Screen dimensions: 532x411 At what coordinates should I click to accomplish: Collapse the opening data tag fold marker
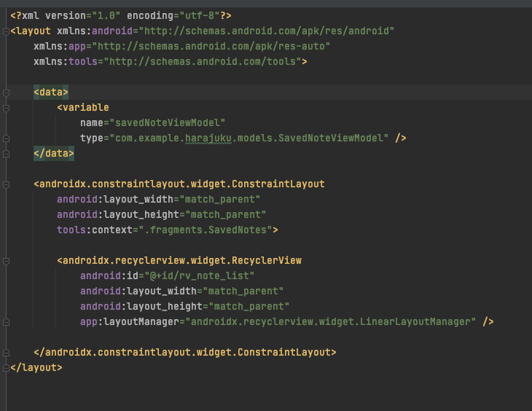(6, 93)
